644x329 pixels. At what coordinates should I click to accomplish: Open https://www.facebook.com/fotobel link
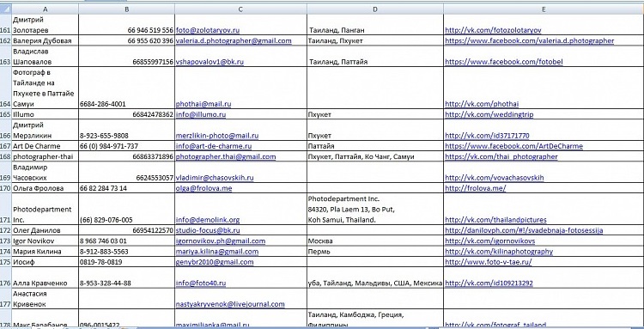click(x=504, y=62)
